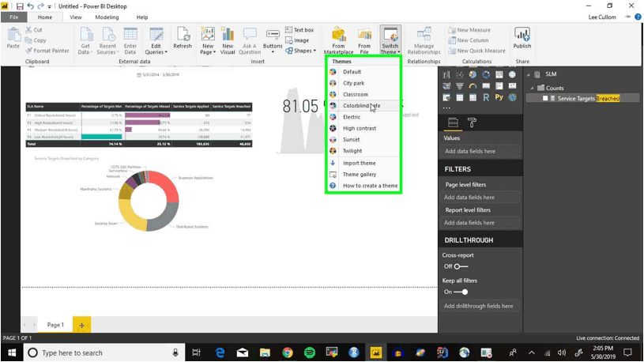Image resolution: width=644 pixels, height=362 pixels.
Task: Expand the Edit Queries dropdown arrow
Action: point(166,52)
